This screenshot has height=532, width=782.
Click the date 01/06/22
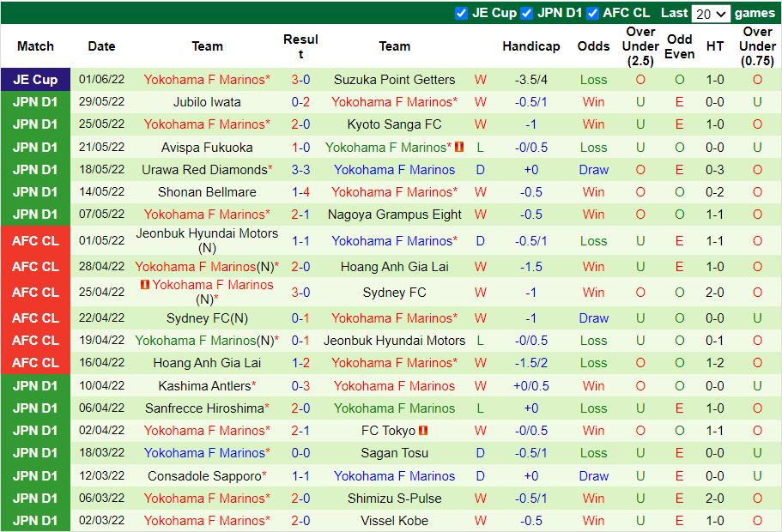pos(102,79)
